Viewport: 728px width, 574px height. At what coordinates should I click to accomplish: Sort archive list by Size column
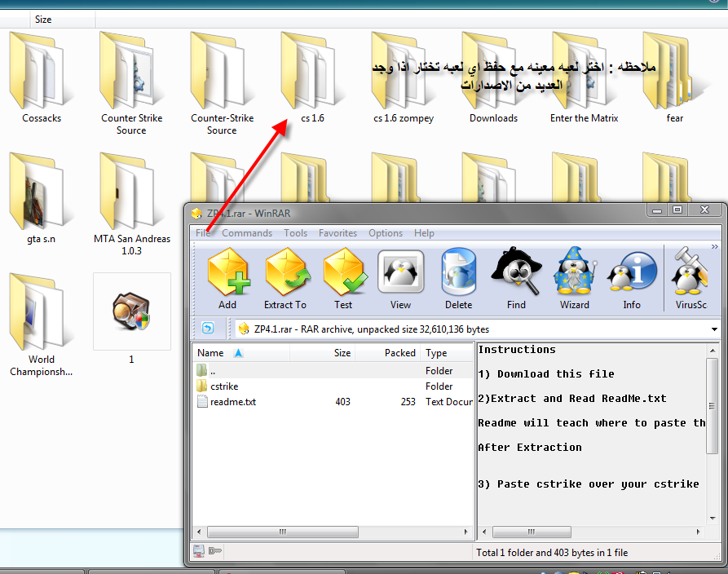point(323,353)
